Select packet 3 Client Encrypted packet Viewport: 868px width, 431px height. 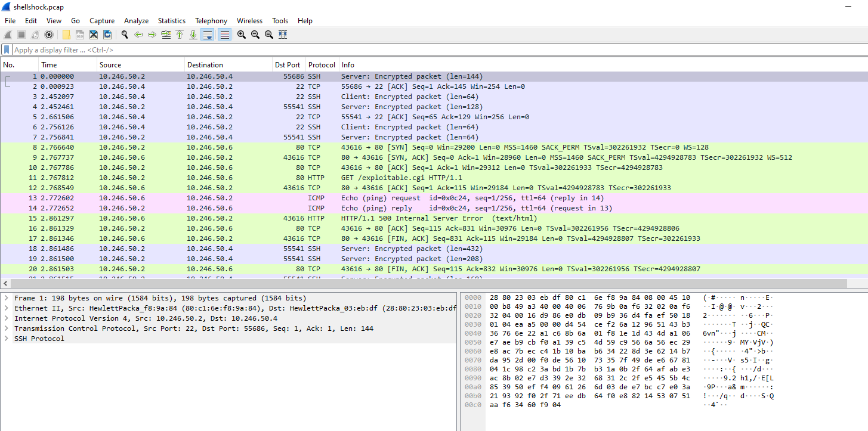point(434,97)
